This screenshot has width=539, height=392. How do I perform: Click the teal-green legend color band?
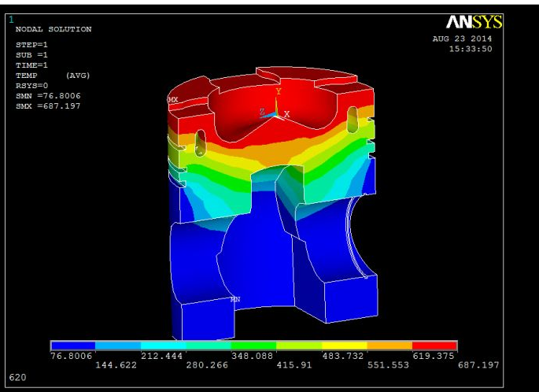[x=209, y=346]
